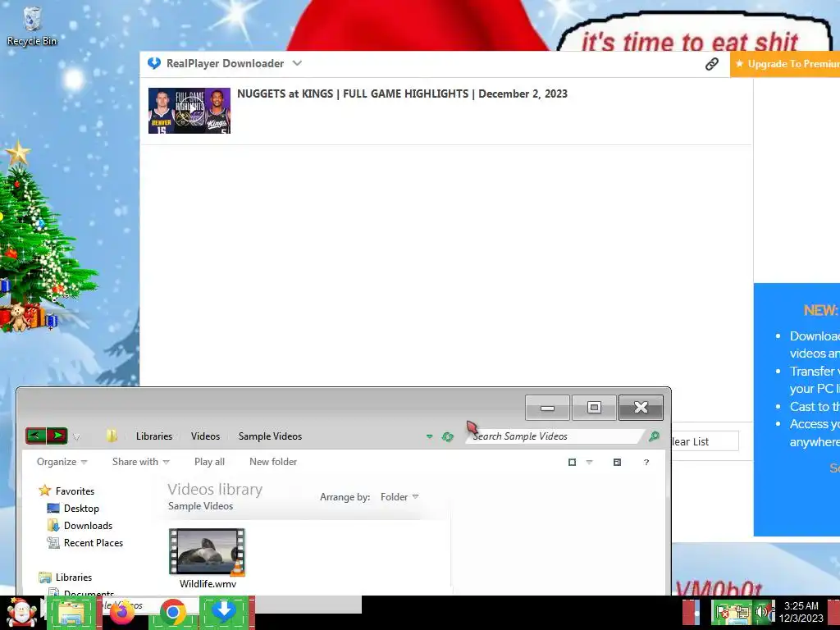This screenshot has height=630, width=840.
Task: Minimize the Explorer window
Action: (x=547, y=408)
